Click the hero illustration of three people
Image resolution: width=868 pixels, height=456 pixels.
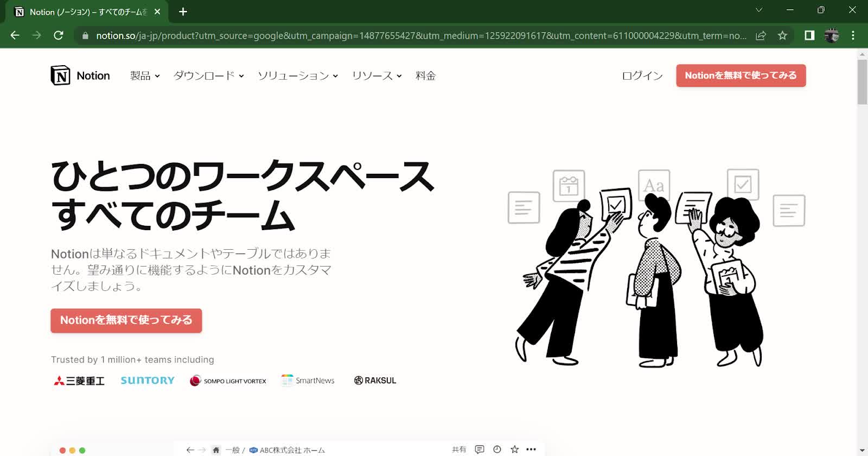click(x=656, y=268)
